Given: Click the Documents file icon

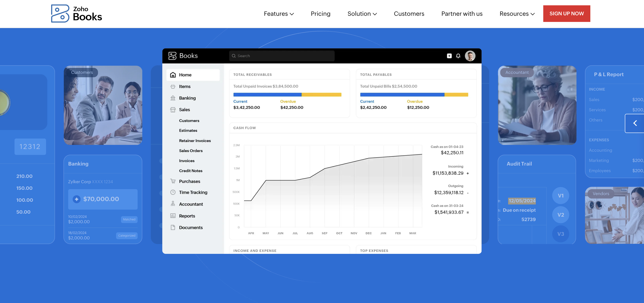Looking at the screenshot, I should [173, 227].
